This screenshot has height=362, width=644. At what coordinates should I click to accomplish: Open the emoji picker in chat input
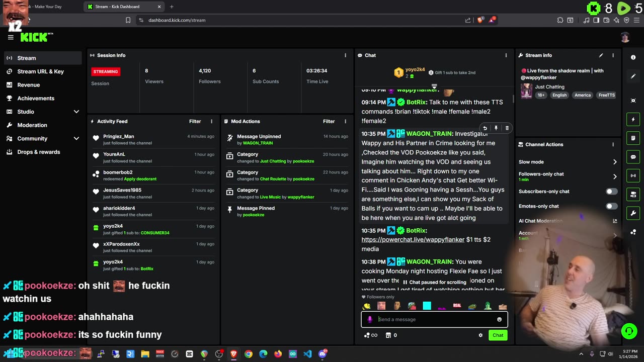(499, 319)
